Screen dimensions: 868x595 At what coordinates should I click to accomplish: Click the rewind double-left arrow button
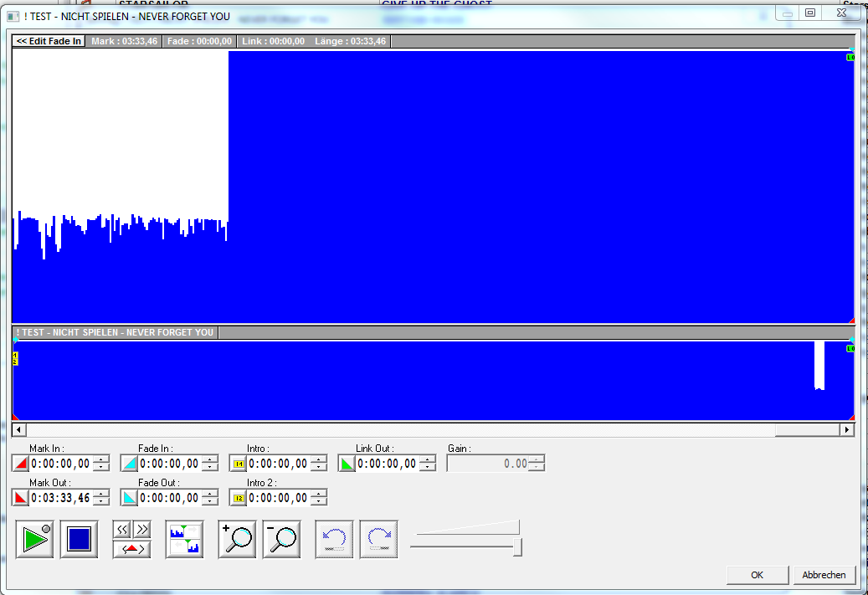(122, 530)
